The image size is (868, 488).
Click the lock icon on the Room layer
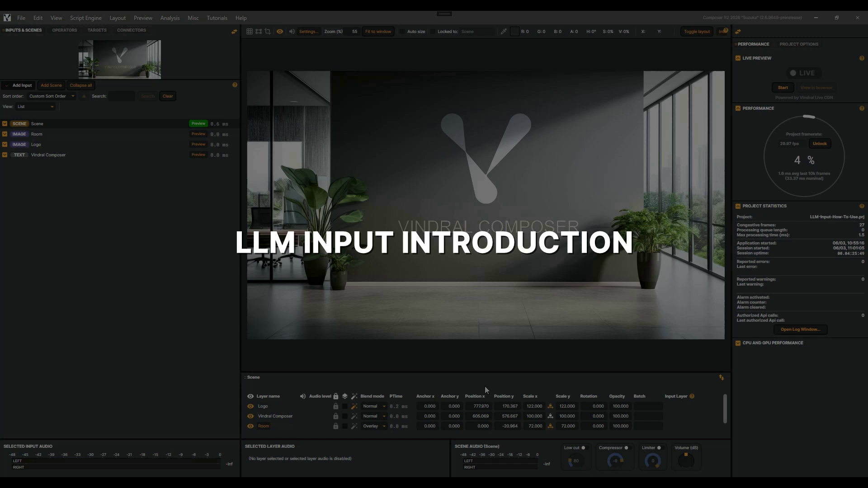pyautogui.click(x=335, y=426)
